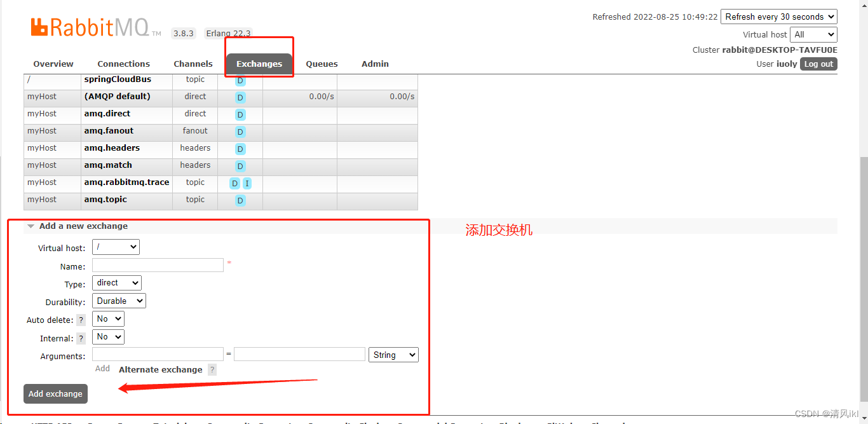The width and height of the screenshot is (868, 424).
Task: Click the cluster name rabbit@DESKTOP-TAVFU0E
Action: (780, 50)
